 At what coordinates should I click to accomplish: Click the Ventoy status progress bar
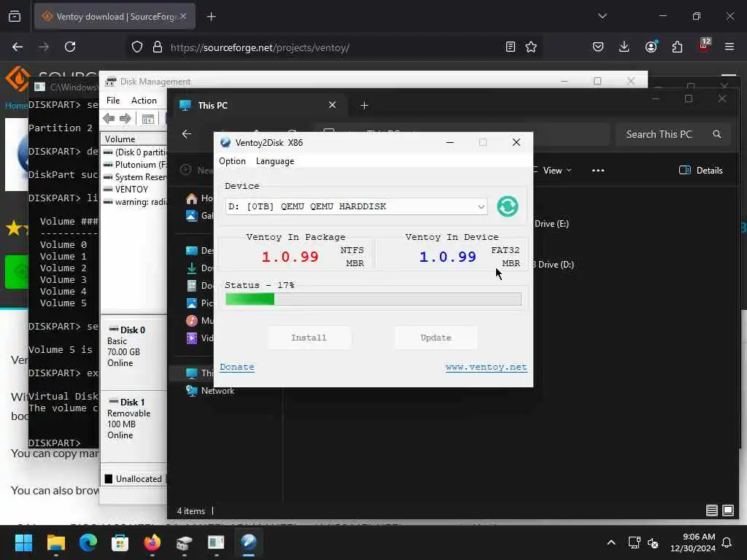pyautogui.click(x=373, y=299)
